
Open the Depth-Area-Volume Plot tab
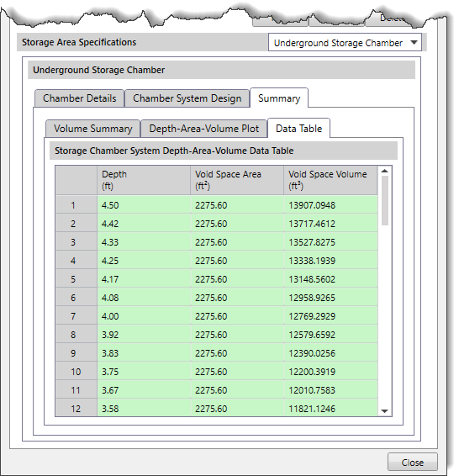point(204,129)
